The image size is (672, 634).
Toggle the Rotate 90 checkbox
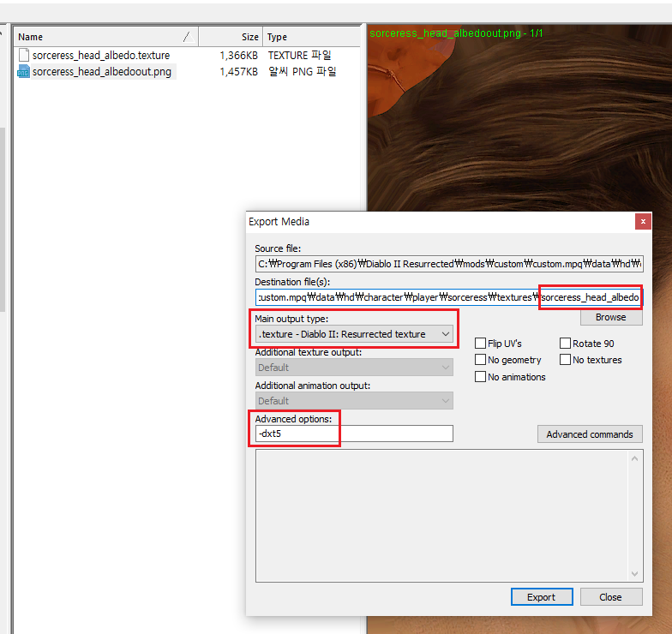(565, 344)
